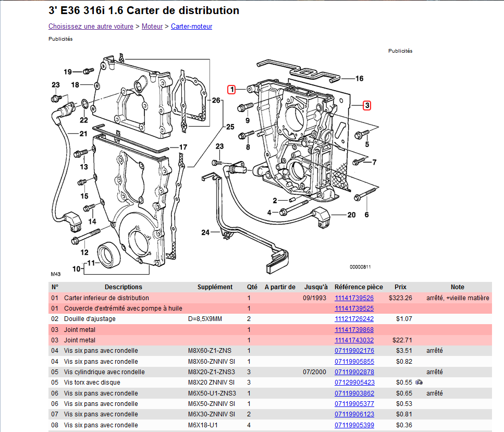
Task: Select 'Vis cylindrique avec rondelle' description
Action: 104,372
